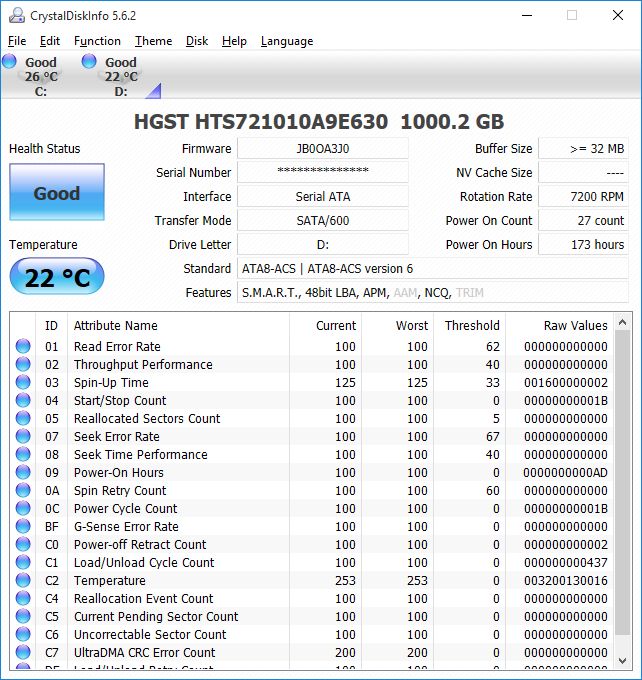Click the ID column header

[51, 325]
